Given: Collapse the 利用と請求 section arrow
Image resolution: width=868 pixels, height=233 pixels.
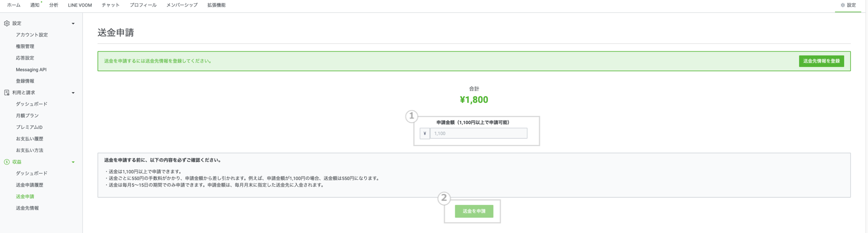Looking at the screenshot, I should coord(73,93).
